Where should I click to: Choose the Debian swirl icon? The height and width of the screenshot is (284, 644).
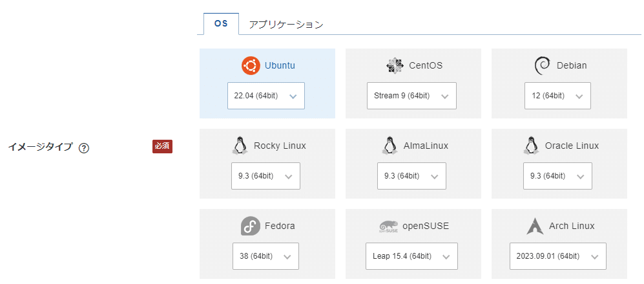542,65
